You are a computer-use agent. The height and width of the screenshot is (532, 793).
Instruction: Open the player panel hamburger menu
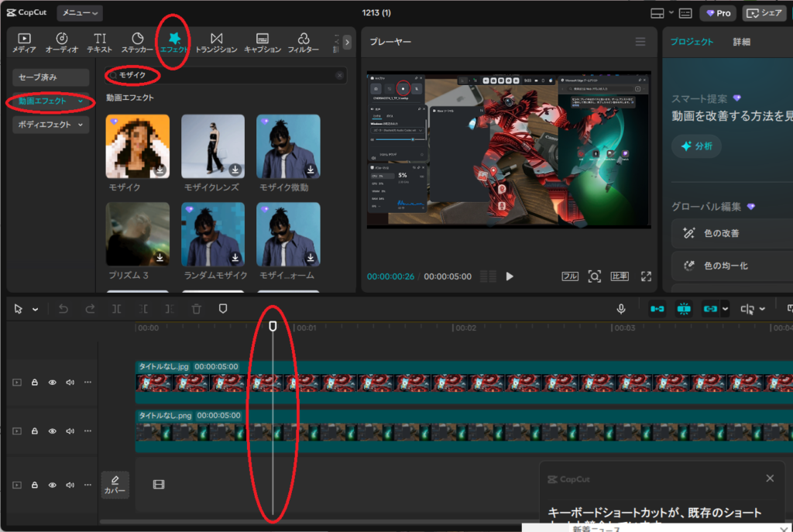(x=640, y=42)
